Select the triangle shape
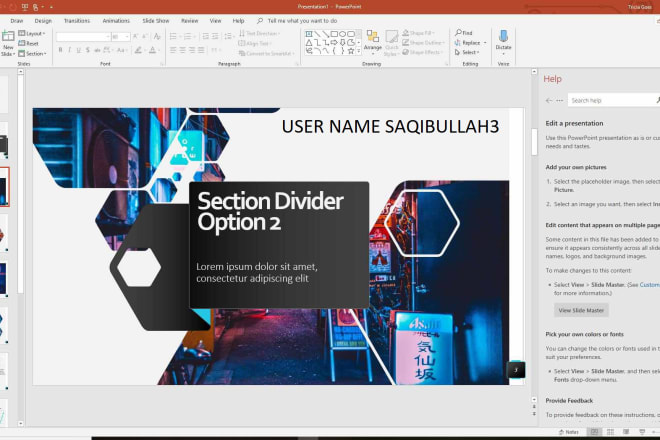Image resolution: width=660 pixels, height=440 pixels. 309,42
